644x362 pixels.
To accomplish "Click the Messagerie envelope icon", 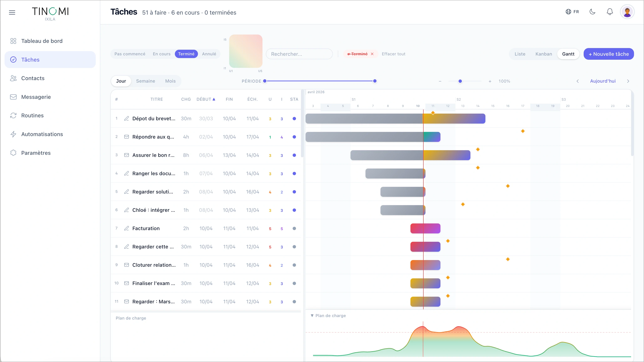I will [x=13, y=97].
